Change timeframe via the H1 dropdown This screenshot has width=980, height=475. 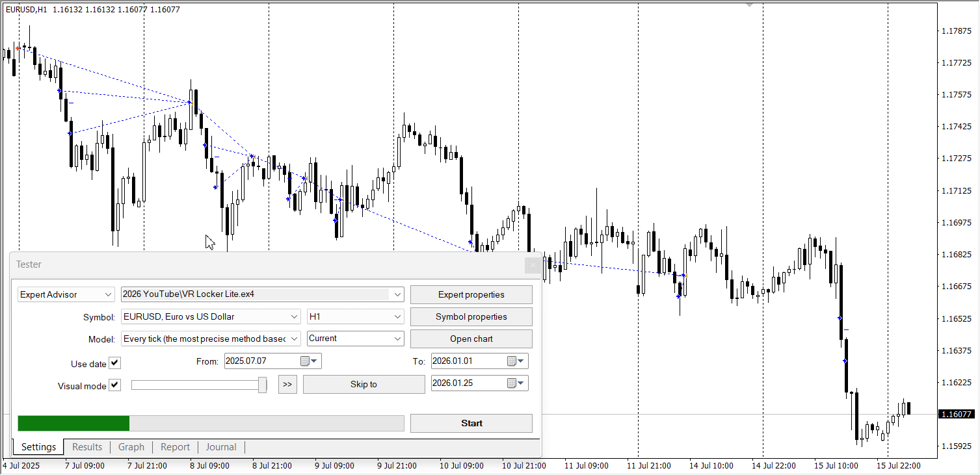click(397, 316)
